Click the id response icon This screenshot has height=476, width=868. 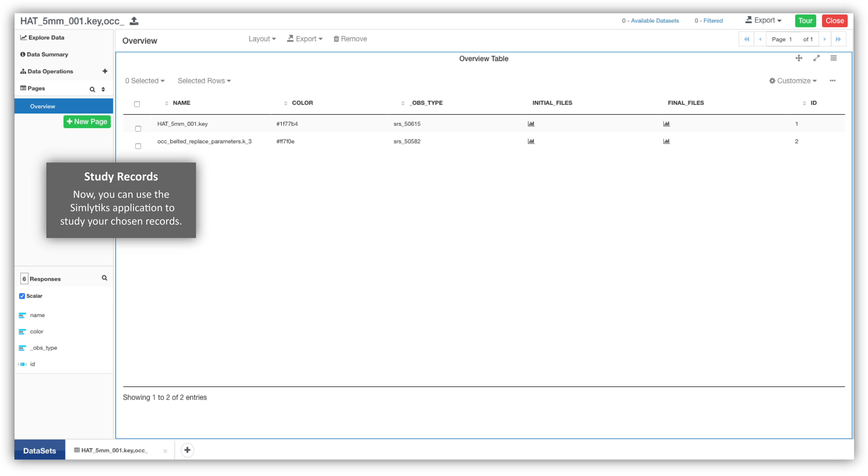(x=22, y=364)
